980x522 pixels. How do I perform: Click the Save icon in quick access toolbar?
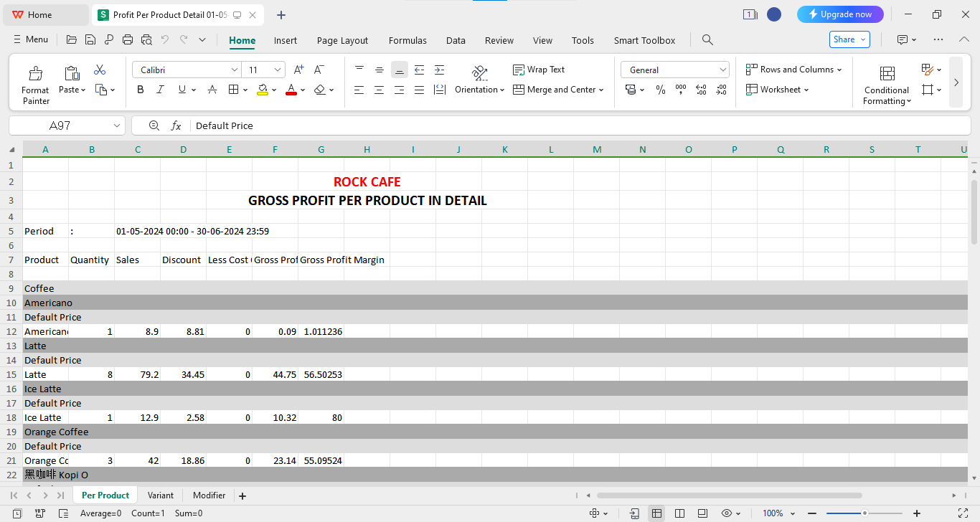tap(90, 40)
